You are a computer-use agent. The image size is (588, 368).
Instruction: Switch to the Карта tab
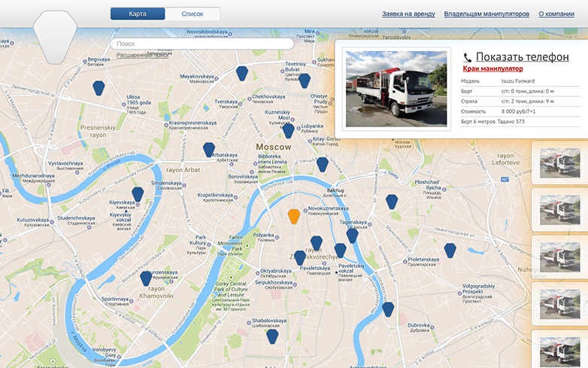tap(138, 14)
